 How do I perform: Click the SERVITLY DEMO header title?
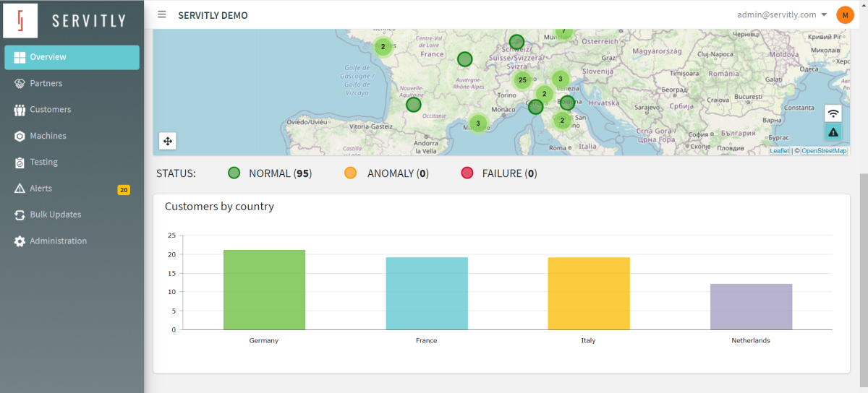pos(213,15)
